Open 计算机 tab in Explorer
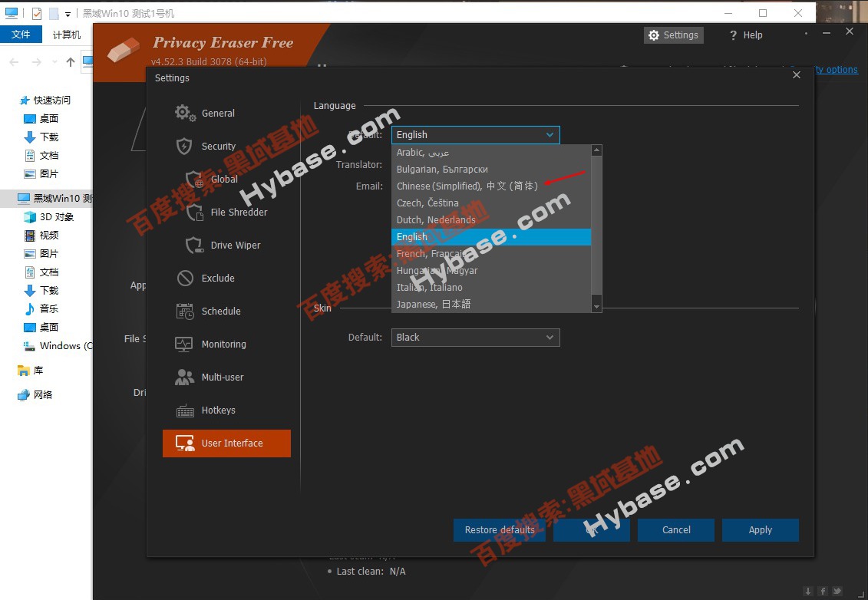The width and height of the screenshot is (868, 600). (x=67, y=35)
